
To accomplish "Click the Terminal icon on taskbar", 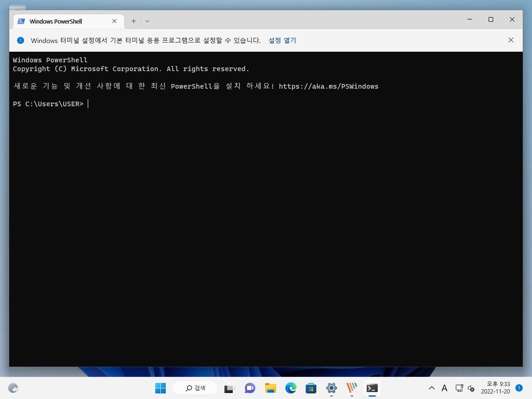I will pyautogui.click(x=372, y=388).
